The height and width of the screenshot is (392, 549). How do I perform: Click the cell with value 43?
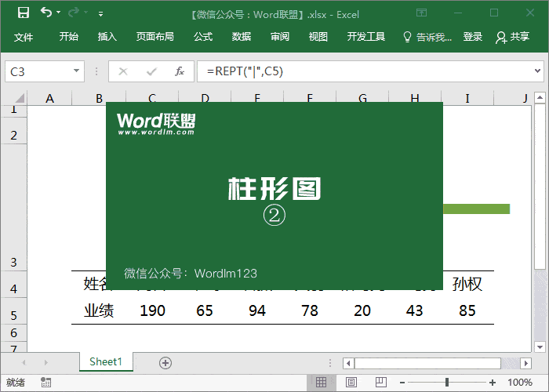point(415,310)
